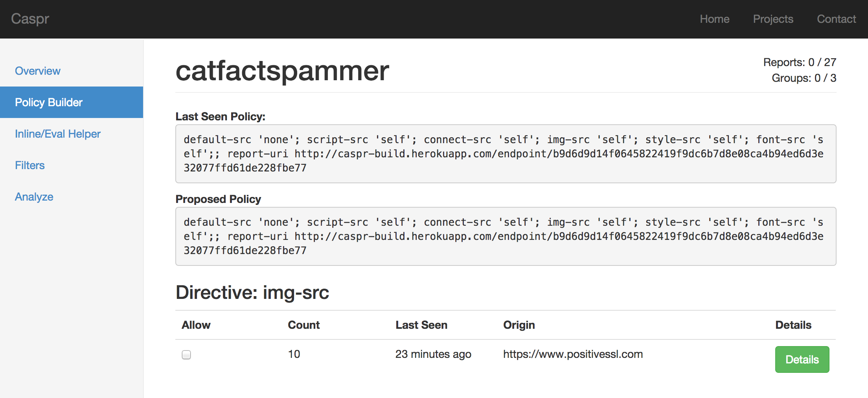Click the 'Groups: 0 / 3' text
The height and width of the screenshot is (398, 868).
[804, 78]
